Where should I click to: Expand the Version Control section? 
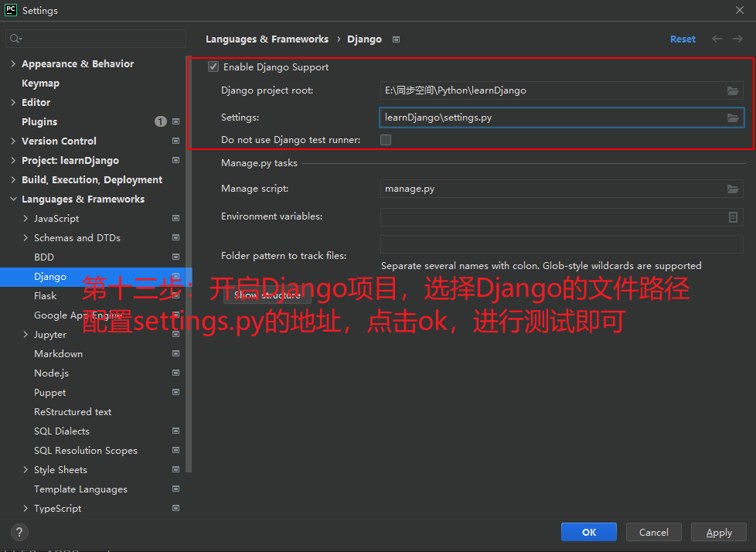(13, 141)
